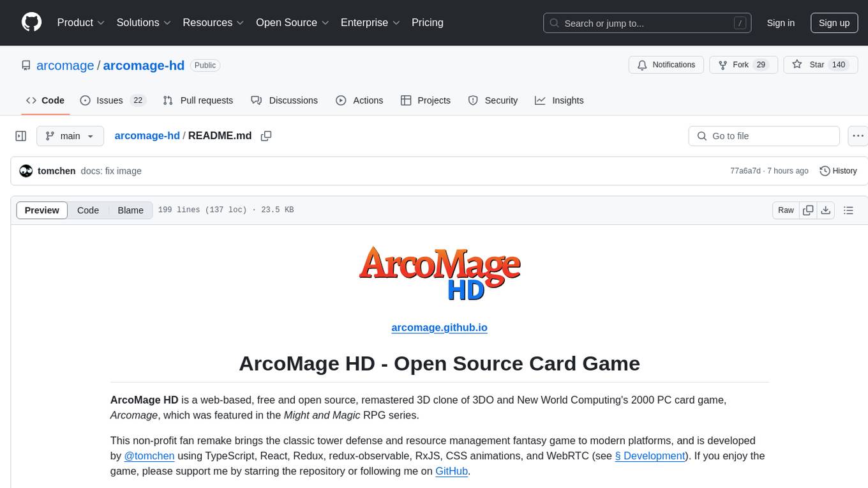Open the GitHub follow link in README

(452, 471)
